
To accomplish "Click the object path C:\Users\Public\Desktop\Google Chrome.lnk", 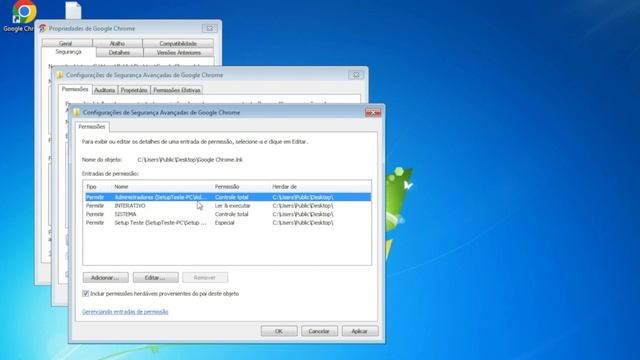I will pyautogui.click(x=190, y=160).
